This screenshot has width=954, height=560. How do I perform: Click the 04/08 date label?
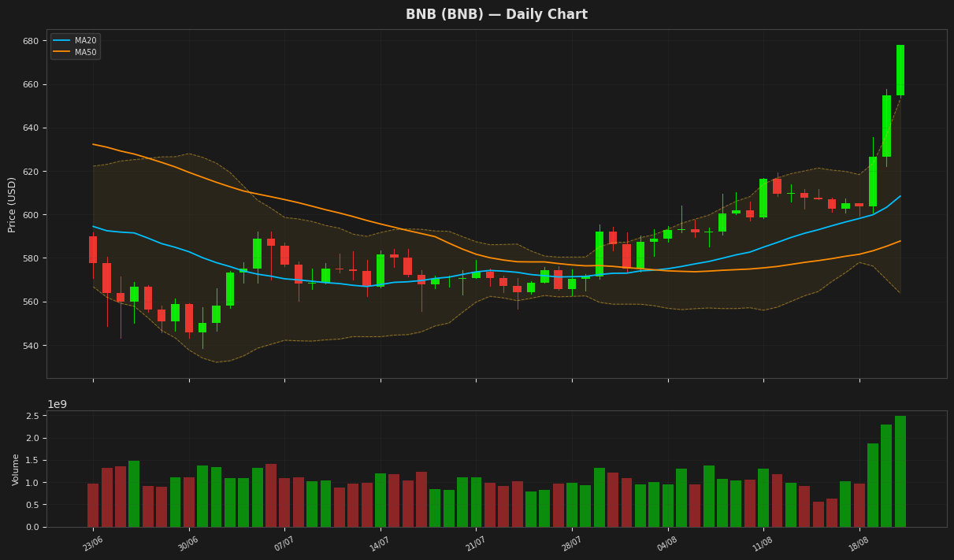pyautogui.click(x=666, y=543)
